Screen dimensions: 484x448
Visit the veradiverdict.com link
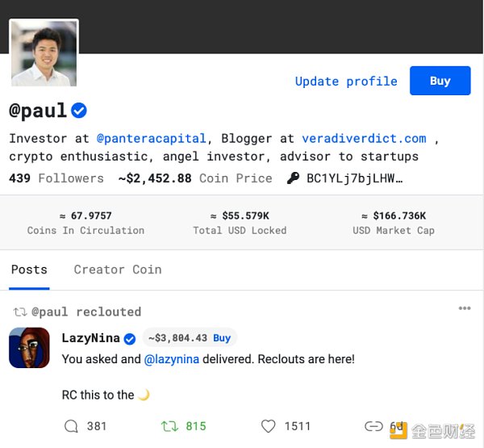(364, 138)
